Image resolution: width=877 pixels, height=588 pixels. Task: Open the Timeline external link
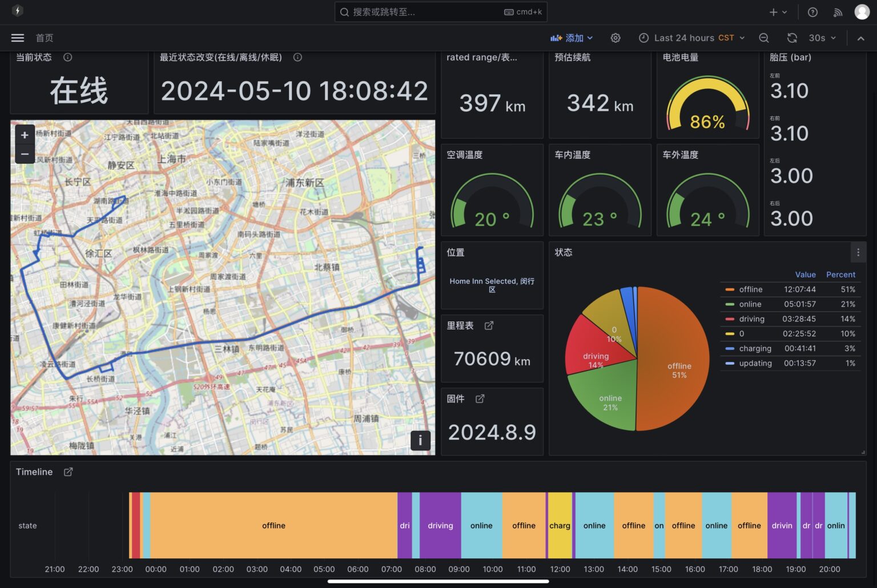(68, 472)
